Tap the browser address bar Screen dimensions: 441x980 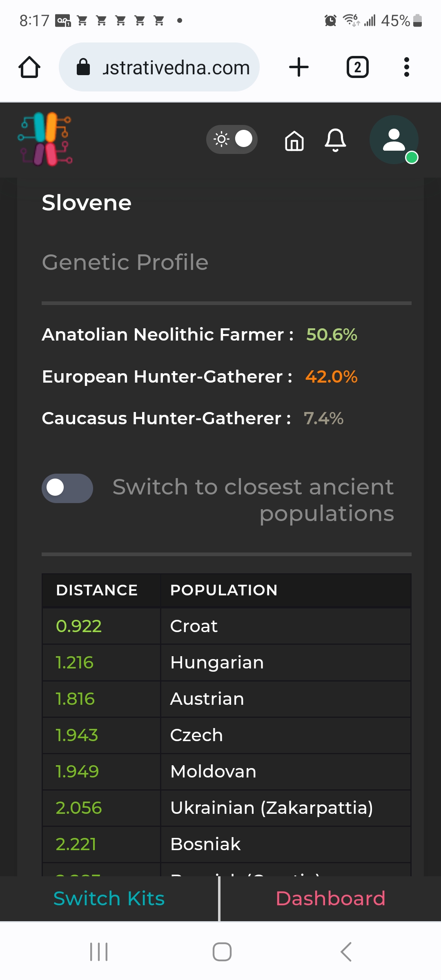point(159,67)
